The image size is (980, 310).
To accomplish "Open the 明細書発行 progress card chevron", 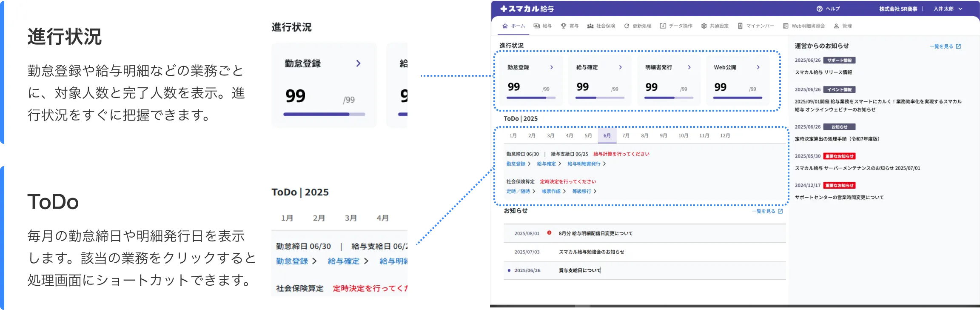I will [x=689, y=67].
